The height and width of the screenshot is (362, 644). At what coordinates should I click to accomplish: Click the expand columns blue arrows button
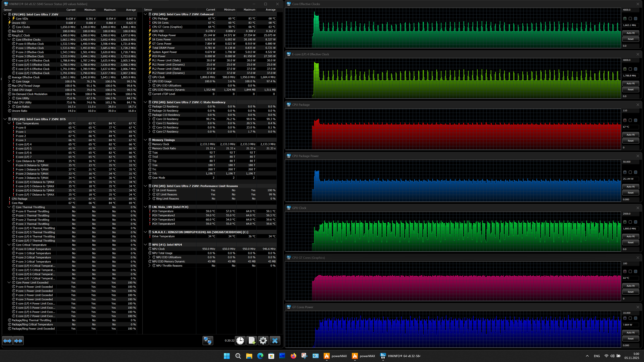pos(7,341)
